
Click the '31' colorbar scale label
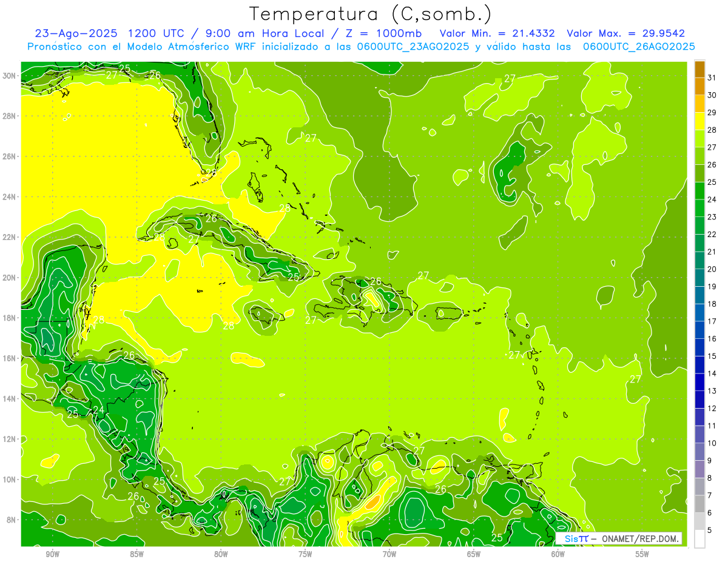[712, 78]
